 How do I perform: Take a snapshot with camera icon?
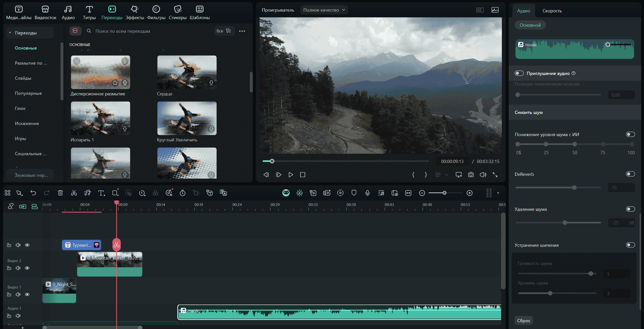pyautogui.click(x=471, y=175)
